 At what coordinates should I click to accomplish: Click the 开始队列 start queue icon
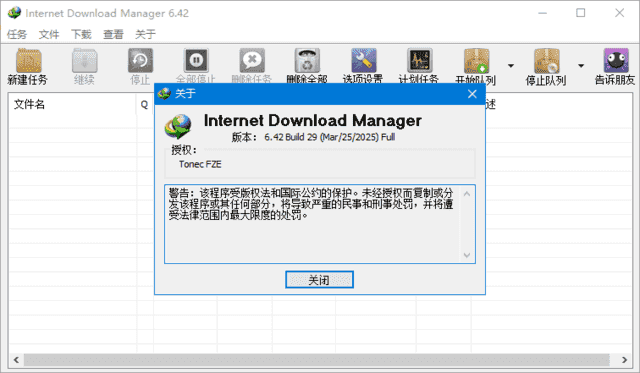(x=476, y=61)
